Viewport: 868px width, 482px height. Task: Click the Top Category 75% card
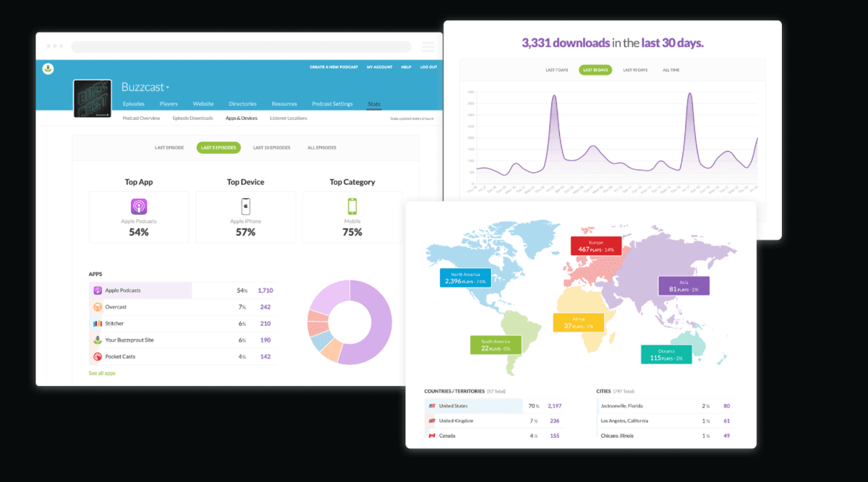(352, 217)
